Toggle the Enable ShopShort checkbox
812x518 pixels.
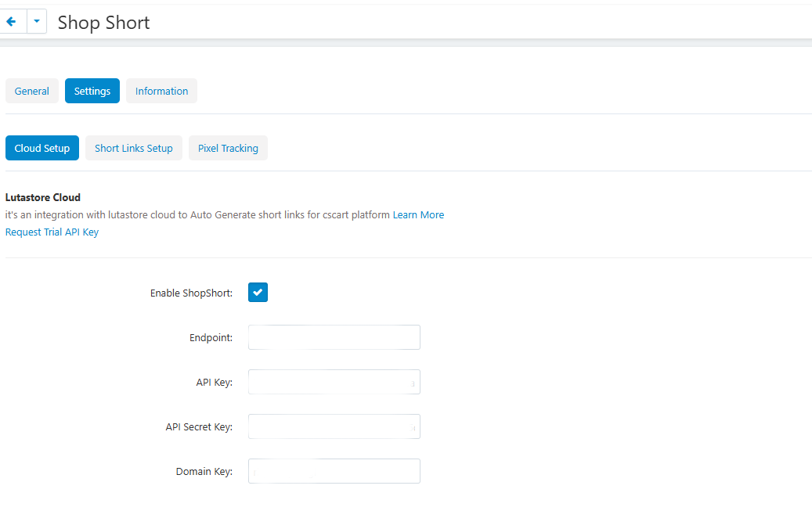click(258, 293)
